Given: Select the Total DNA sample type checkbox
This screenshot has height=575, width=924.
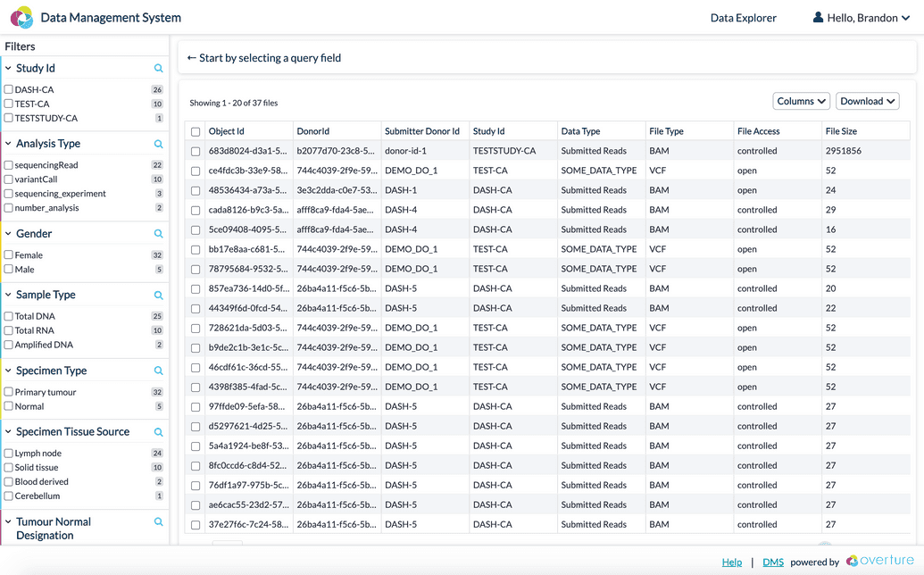Looking at the screenshot, I should [x=9, y=316].
